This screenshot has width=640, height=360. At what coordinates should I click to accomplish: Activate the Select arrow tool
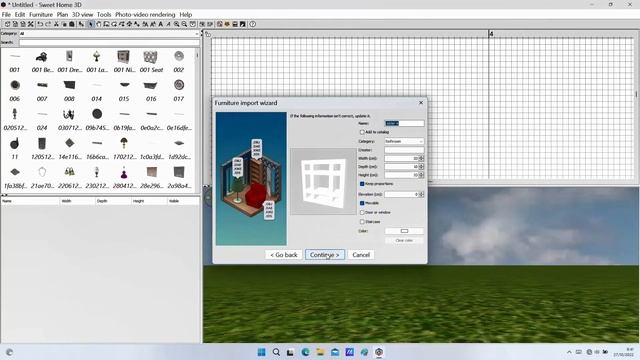91,24
